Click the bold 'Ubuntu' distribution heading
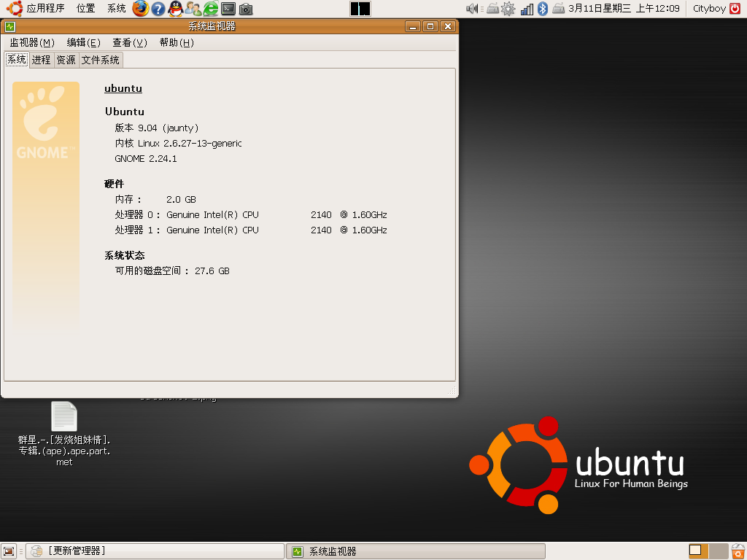The image size is (747, 560). [x=124, y=112]
